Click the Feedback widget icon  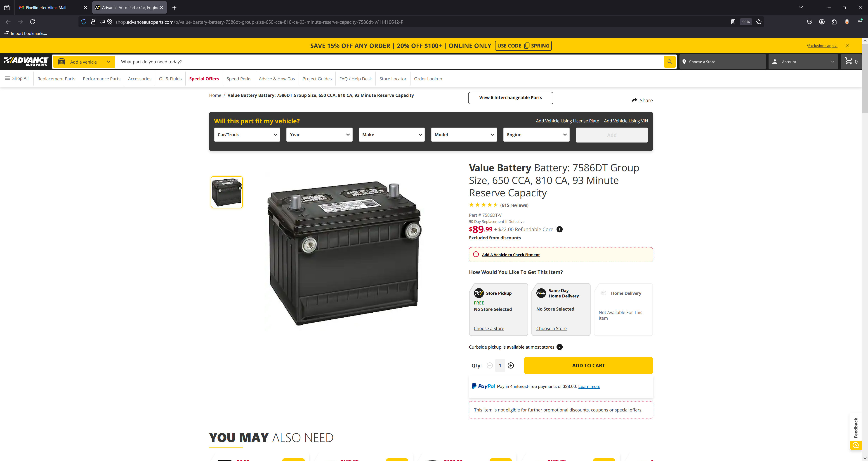coord(856,445)
